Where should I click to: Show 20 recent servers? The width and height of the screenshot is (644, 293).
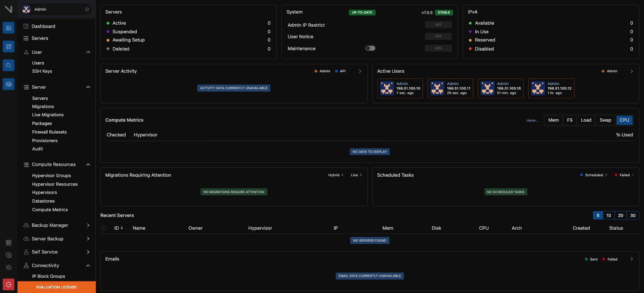point(621,215)
